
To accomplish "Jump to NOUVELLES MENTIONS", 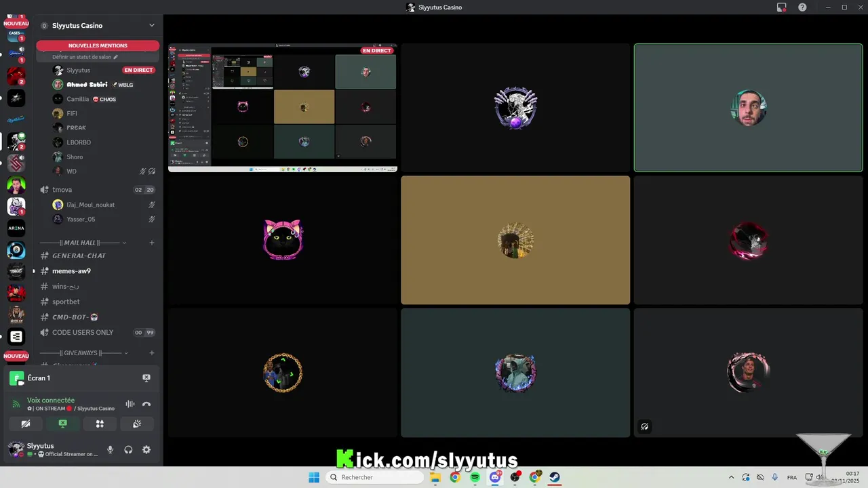I will [98, 45].
